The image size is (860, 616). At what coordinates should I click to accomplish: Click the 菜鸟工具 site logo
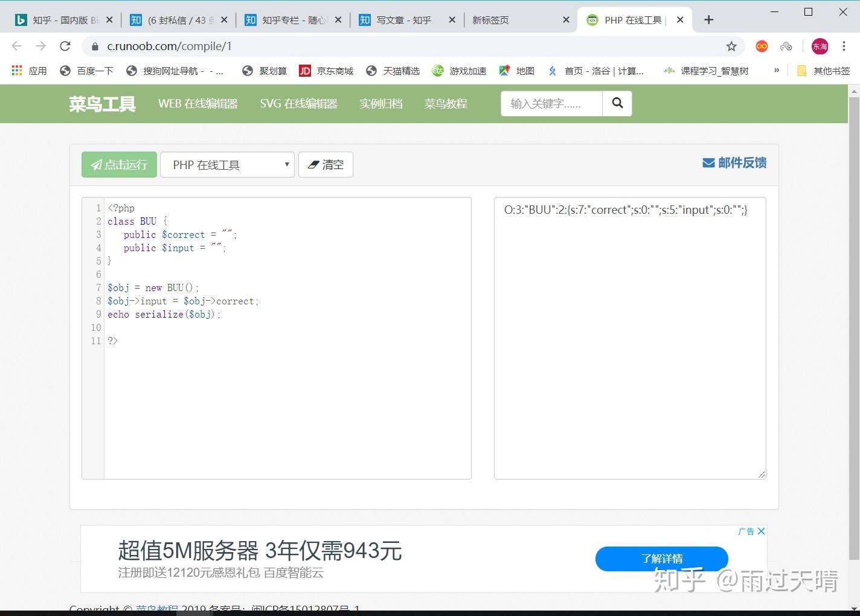(x=102, y=104)
